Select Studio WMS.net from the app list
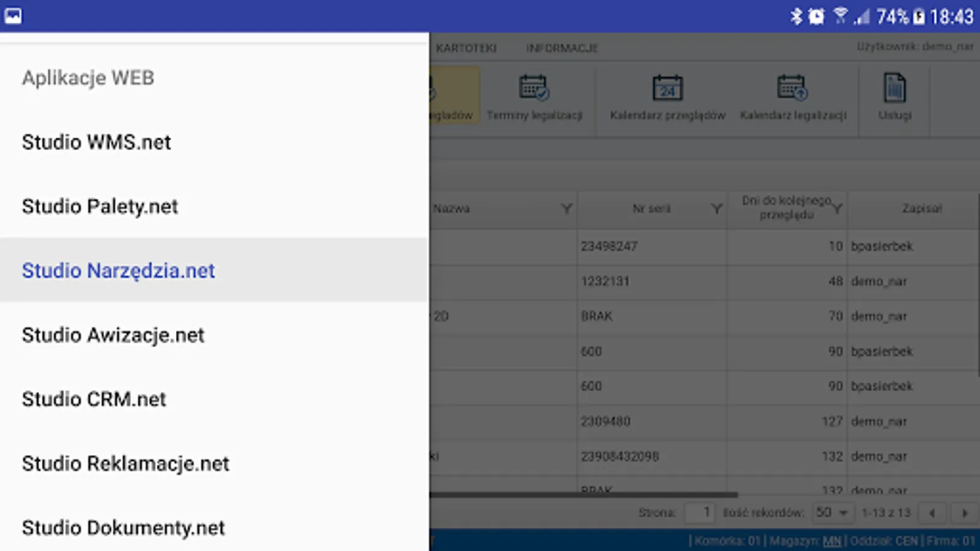980x551 pixels. pos(96,142)
